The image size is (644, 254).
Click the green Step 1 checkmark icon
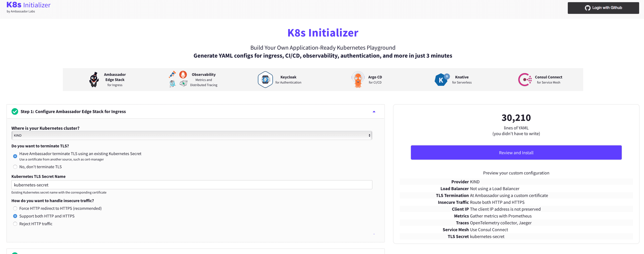pyautogui.click(x=15, y=112)
